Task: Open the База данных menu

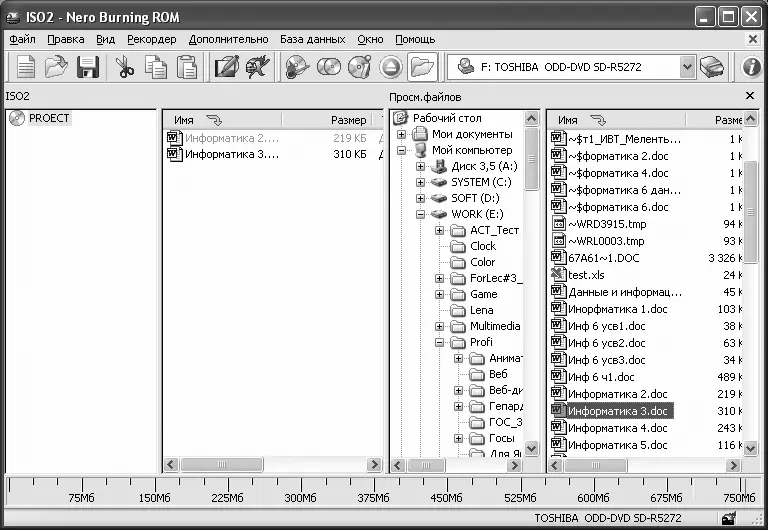Action: point(312,39)
